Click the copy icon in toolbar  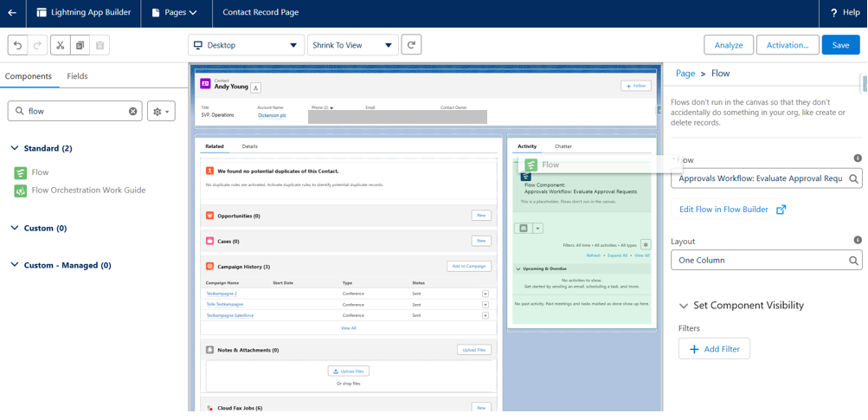point(80,45)
